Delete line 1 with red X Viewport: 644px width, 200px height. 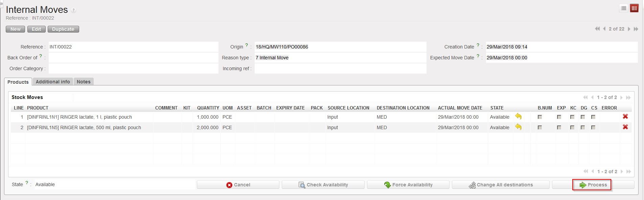tap(625, 117)
